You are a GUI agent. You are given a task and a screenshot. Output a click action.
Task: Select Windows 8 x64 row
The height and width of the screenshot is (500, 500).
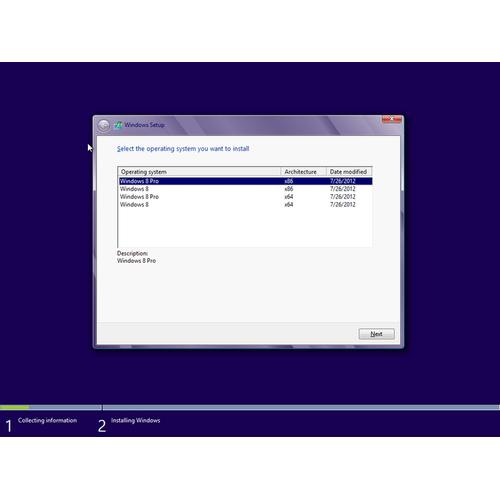point(245,204)
